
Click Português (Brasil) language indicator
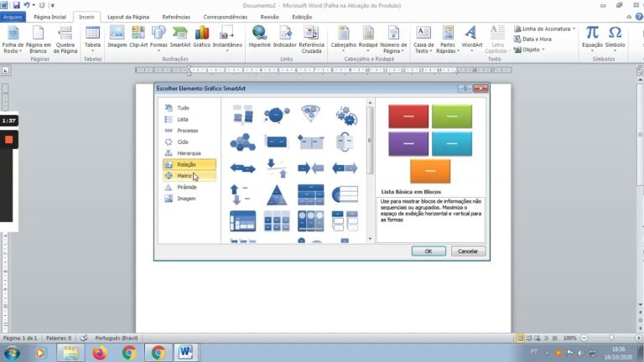coord(117,339)
